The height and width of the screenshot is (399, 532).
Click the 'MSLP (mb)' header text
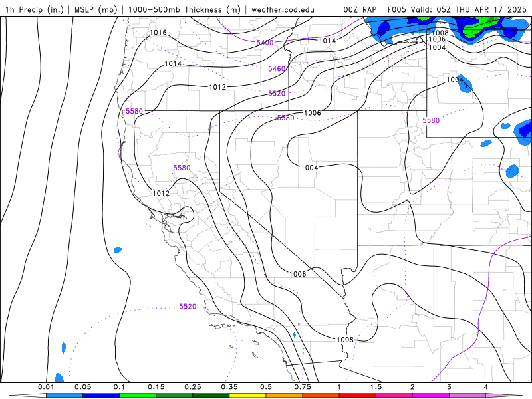click(94, 9)
